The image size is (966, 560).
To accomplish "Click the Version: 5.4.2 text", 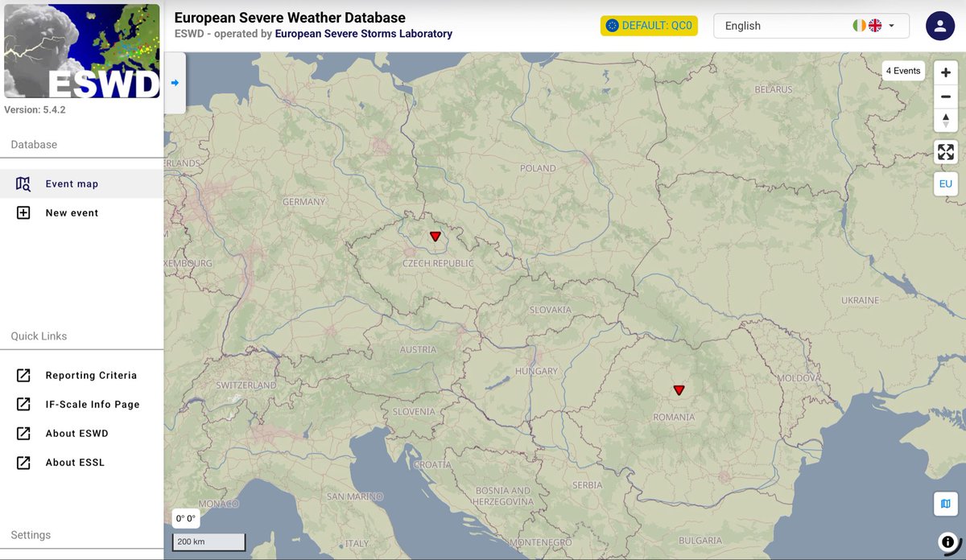I will pos(35,109).
